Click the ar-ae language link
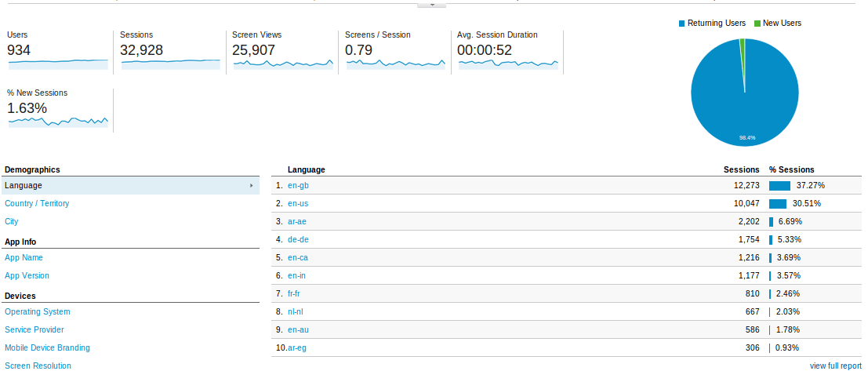 coord(297,221)
